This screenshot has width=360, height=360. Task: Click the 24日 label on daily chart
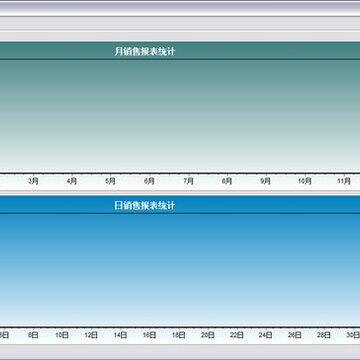click(x=266, y=335)
